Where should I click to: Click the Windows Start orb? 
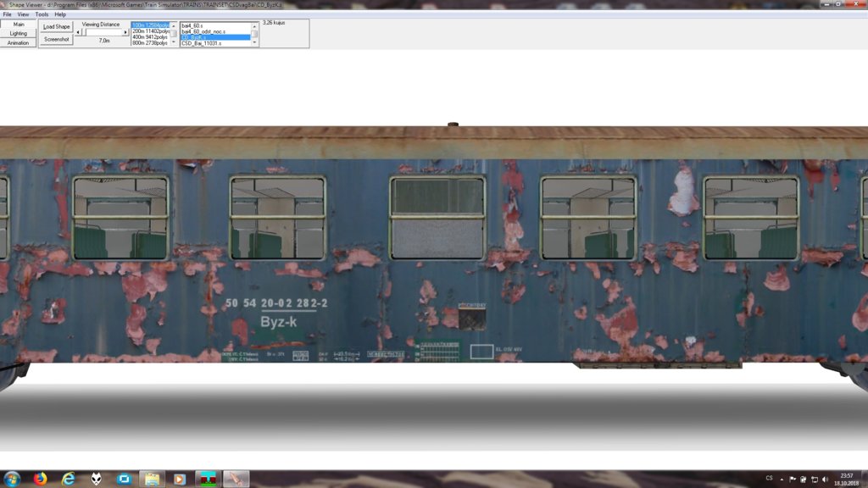pos(12,479)
